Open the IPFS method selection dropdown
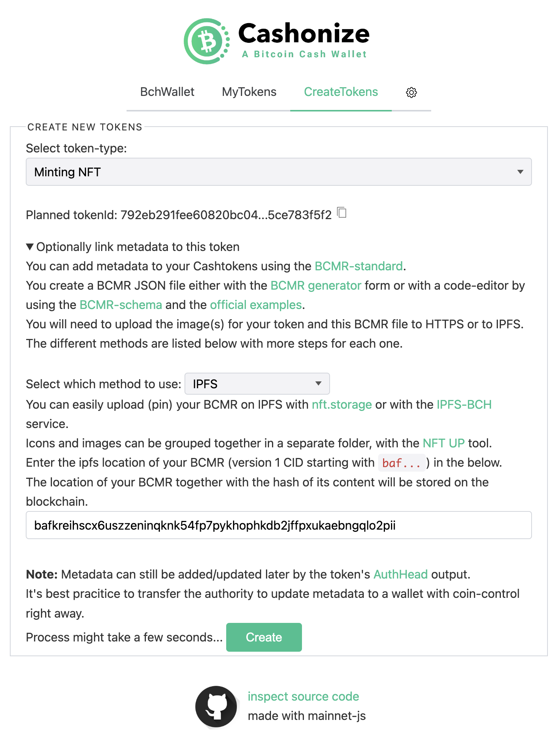 (257, 384)
